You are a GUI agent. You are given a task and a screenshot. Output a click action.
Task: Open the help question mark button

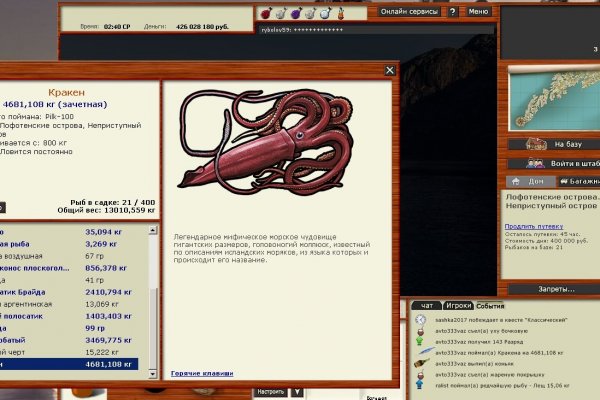click(452, 12)
